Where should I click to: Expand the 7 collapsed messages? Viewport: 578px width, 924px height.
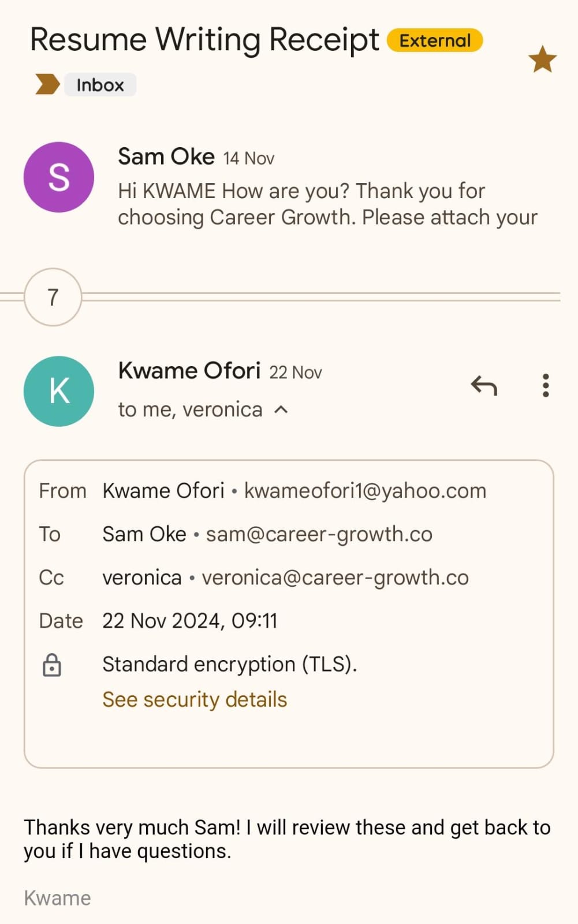pos(53,297)
